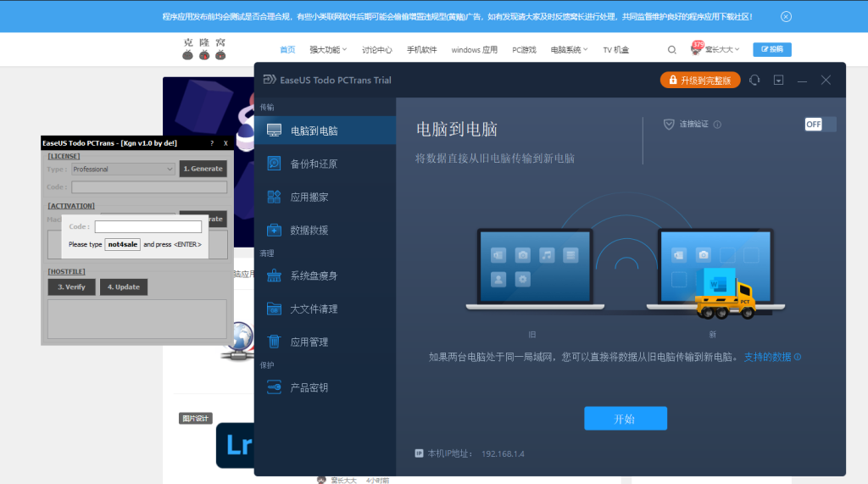The image size is (868, 484).
Task: Click IP address 192.168.1.4 text
Action: [503, 454]
